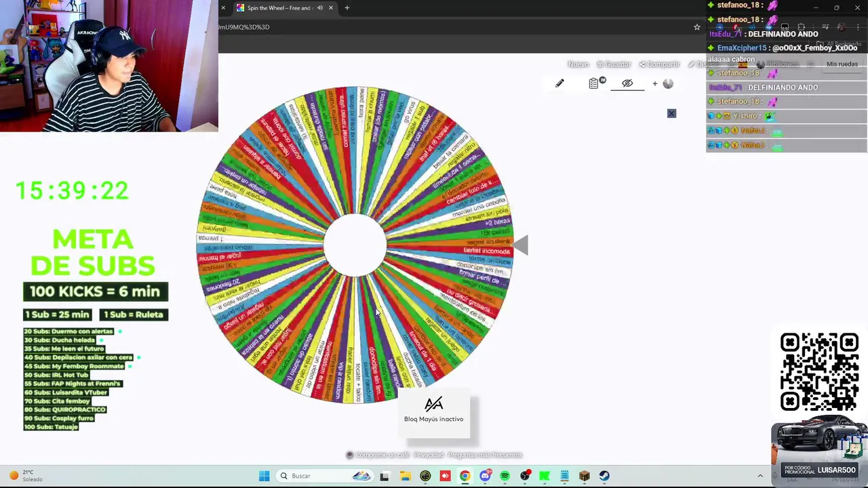Open Steam from the taskbar
868x488 pixels.
point(604,476)
